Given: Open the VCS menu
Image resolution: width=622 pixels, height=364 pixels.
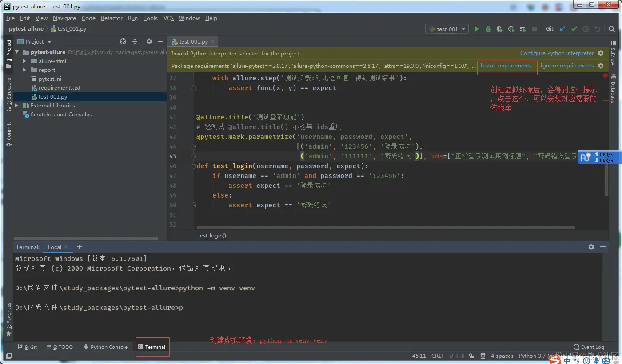Looking at the screenshot, I should coord(169,18).
